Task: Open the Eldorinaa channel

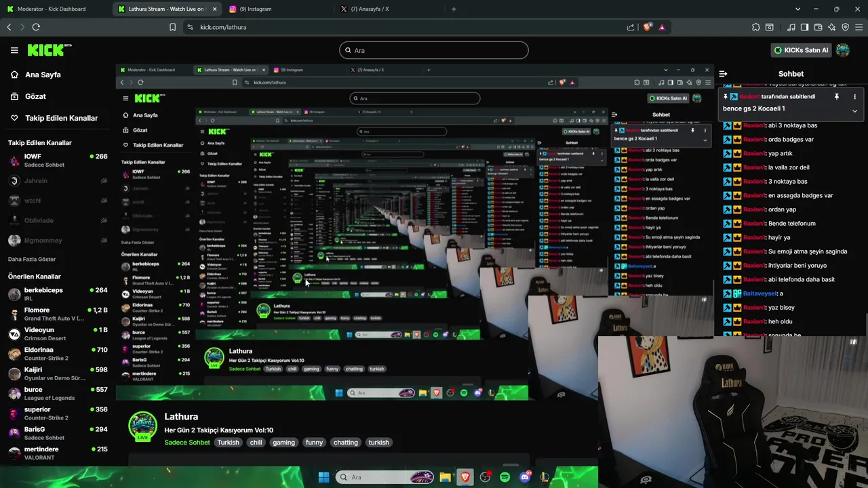Action: pos(58,354)
